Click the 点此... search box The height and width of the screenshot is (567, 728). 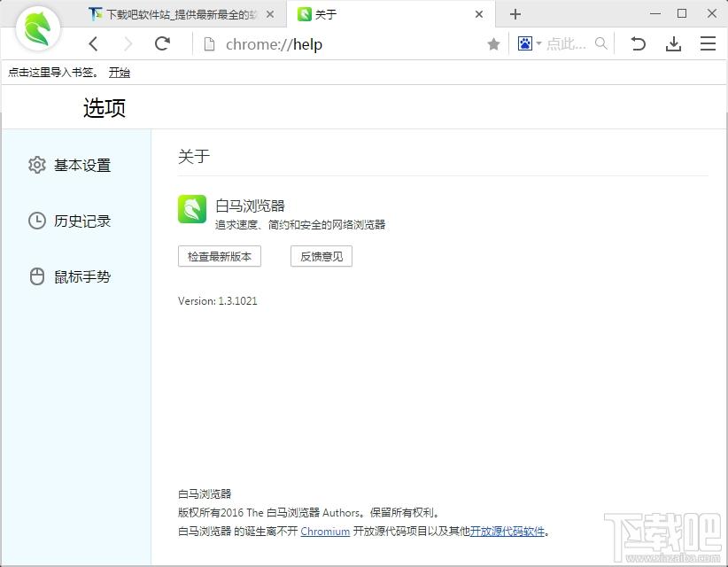567,44
